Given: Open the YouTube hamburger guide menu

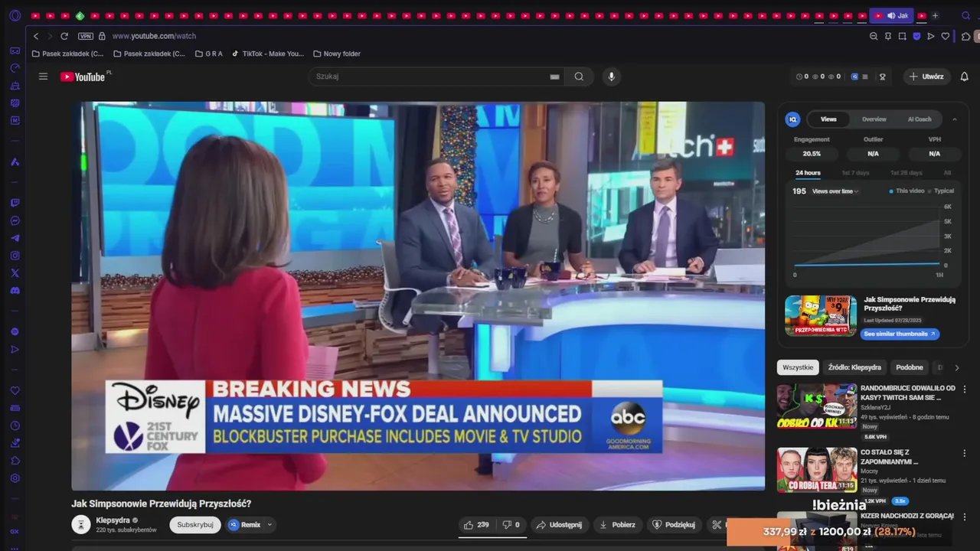Looking at the screenshot, I should click(43, 77).
